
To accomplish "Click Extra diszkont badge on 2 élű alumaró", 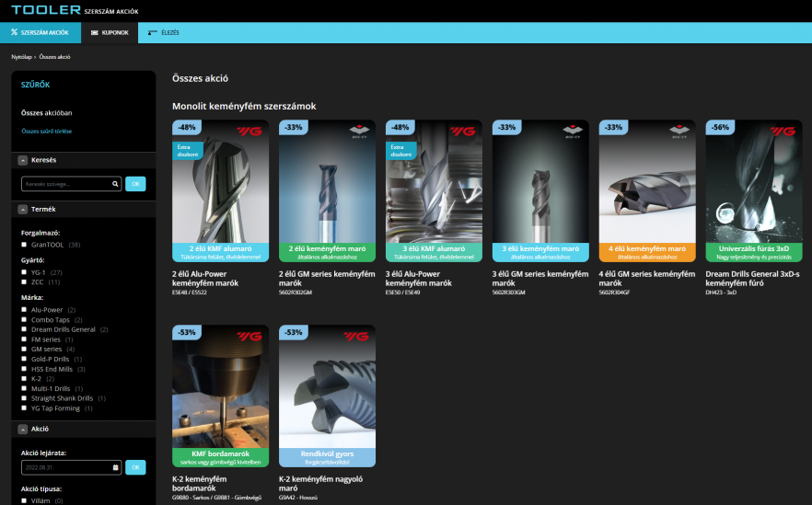I will click(x=188, y=151).
